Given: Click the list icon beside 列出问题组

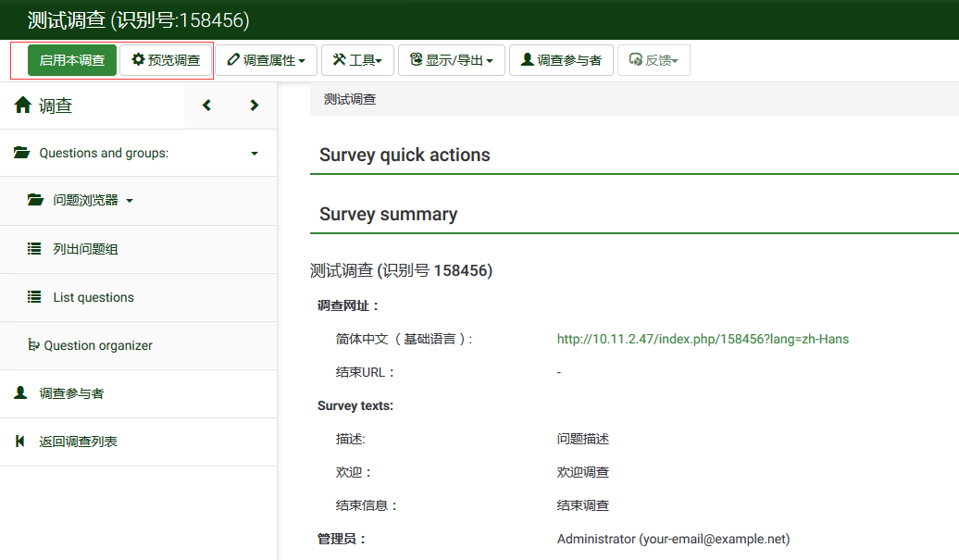Looking at the screenshot, I should [34, 249].
